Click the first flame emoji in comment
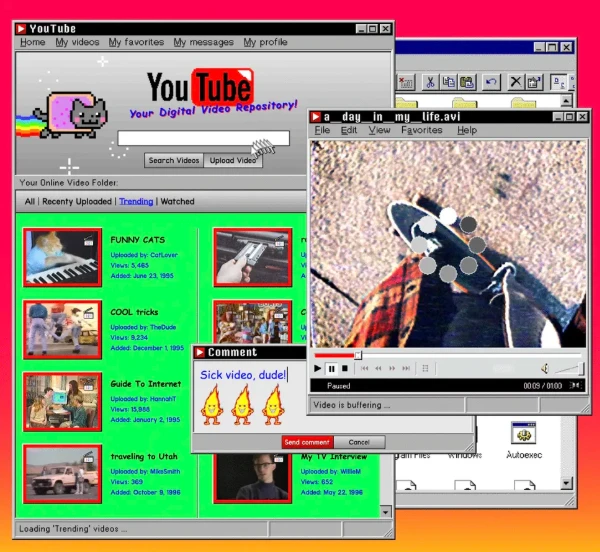Viewport: 600px width, 552px height. [x=212, y=405]
